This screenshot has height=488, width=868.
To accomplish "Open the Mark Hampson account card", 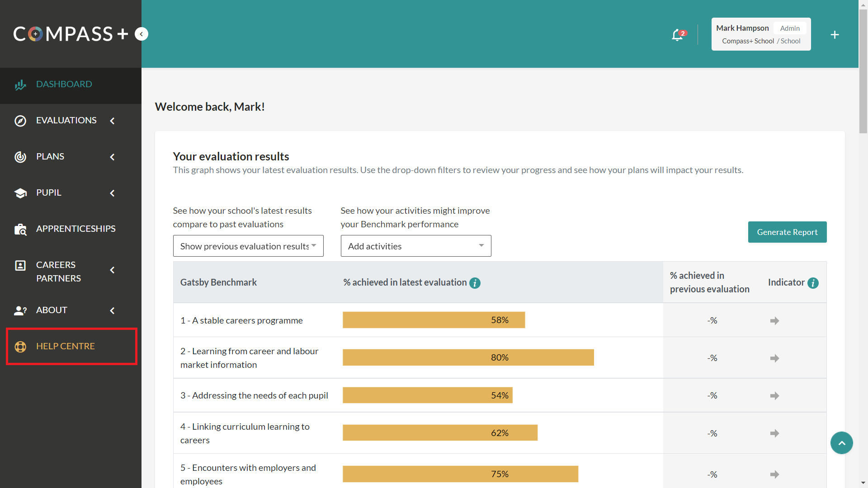I will point(761,34).
